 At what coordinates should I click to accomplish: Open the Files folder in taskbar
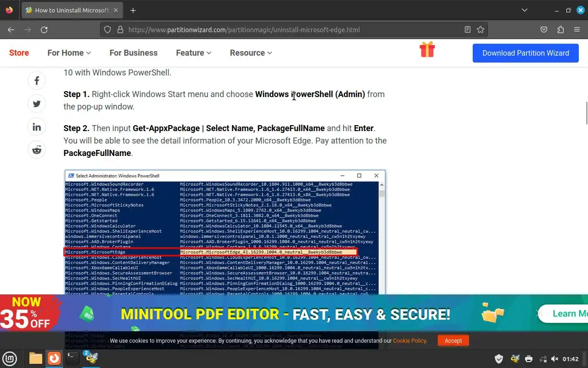coord(36,358)
